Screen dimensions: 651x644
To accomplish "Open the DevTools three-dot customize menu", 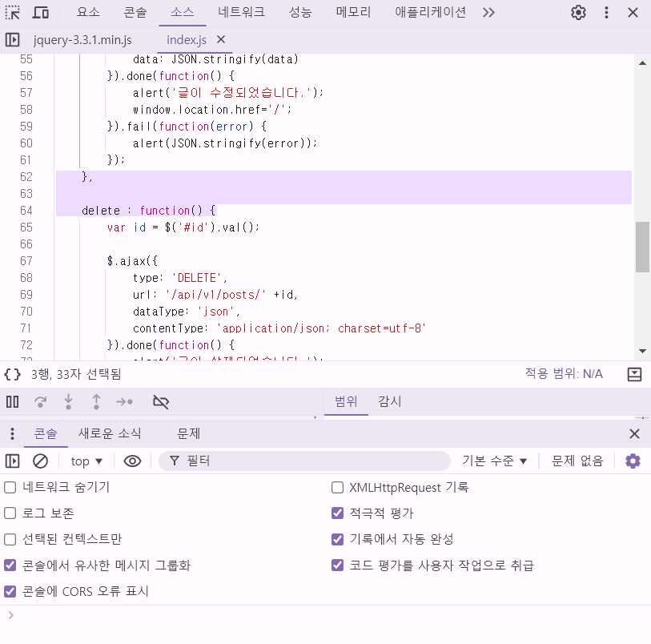I will point(606,13).
